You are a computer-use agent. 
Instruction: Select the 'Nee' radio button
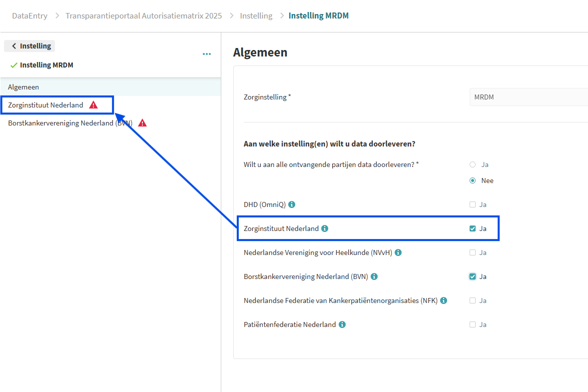(473, 180)
